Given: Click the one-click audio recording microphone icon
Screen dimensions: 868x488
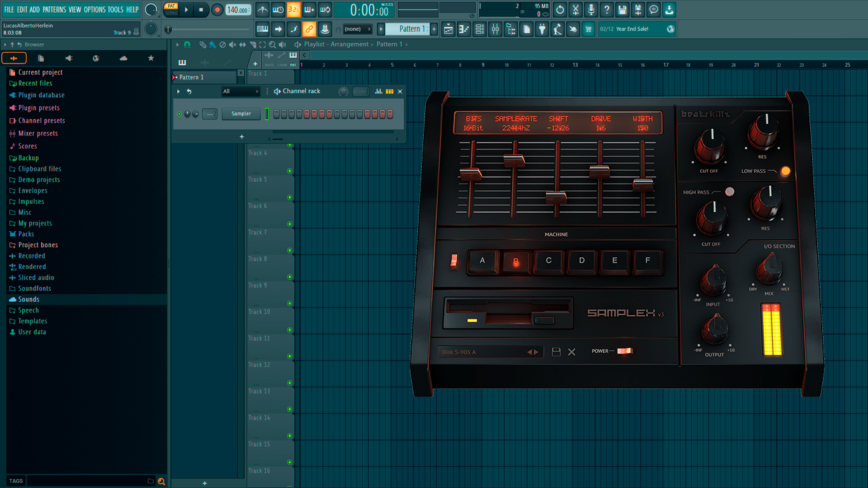Looking at the screenshot, I should 591,10.
